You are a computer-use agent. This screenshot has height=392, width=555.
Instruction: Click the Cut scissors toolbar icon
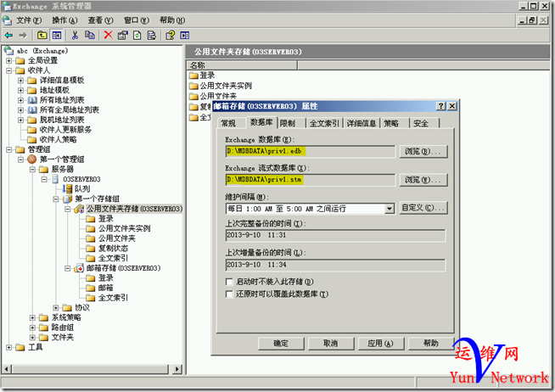pos(75,35)
